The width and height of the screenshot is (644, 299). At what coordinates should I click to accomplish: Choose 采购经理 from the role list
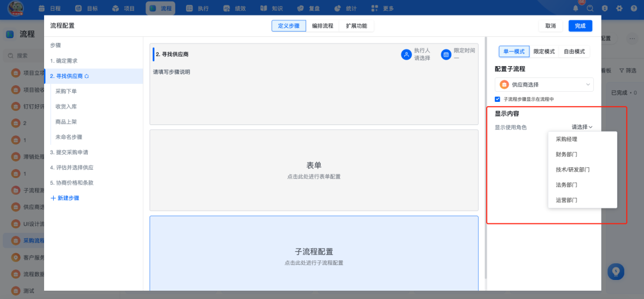click(x=583, y=139)
